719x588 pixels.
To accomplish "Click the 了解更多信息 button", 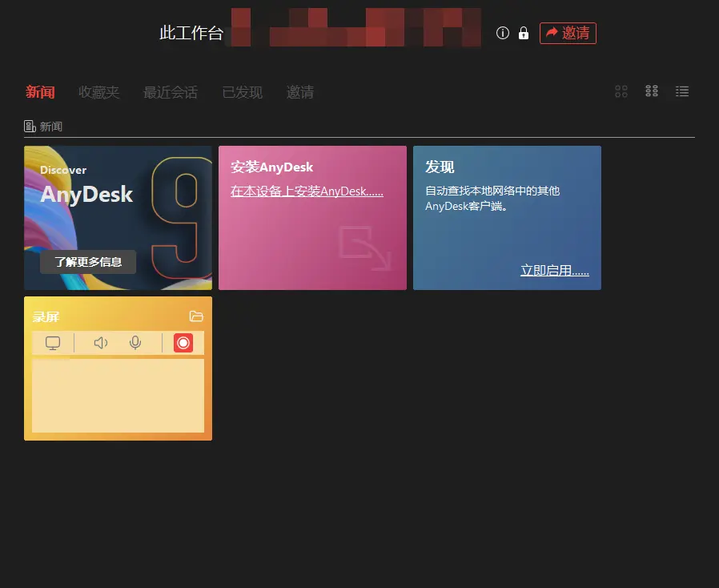I will [x=88, y=262].
